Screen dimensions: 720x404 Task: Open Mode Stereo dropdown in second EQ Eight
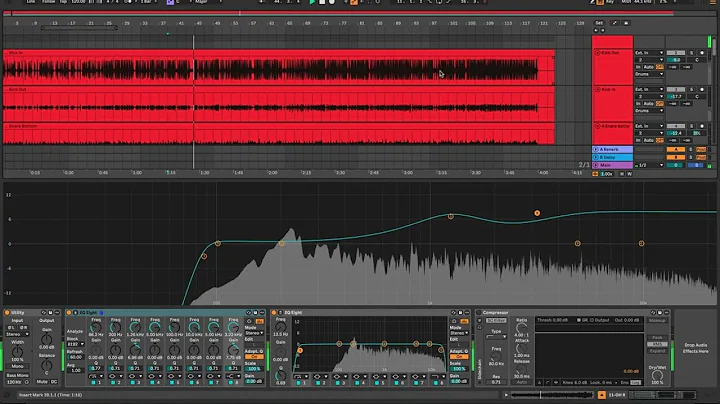click(x=459, y=333)
